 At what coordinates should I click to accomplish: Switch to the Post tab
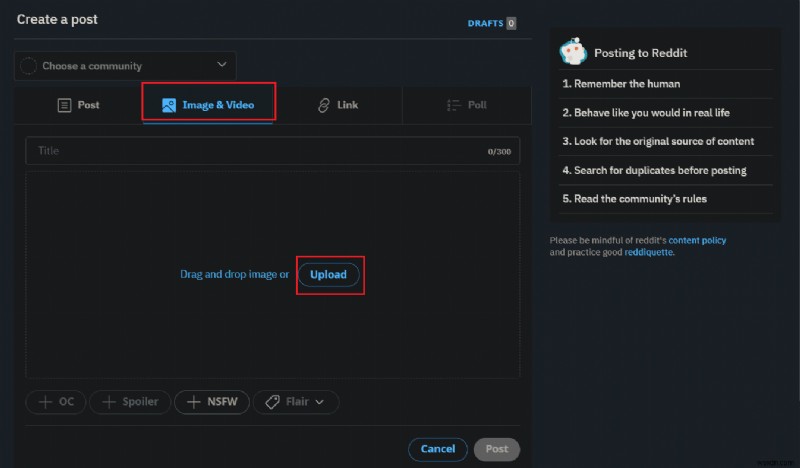[78, 105]
